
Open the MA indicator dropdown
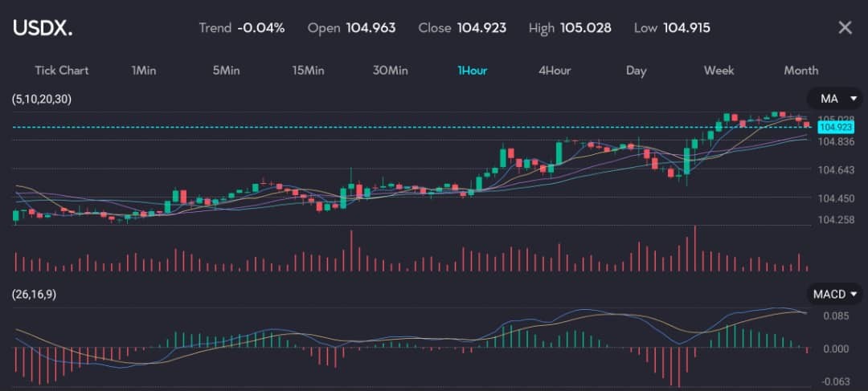(x=834, y=99)
